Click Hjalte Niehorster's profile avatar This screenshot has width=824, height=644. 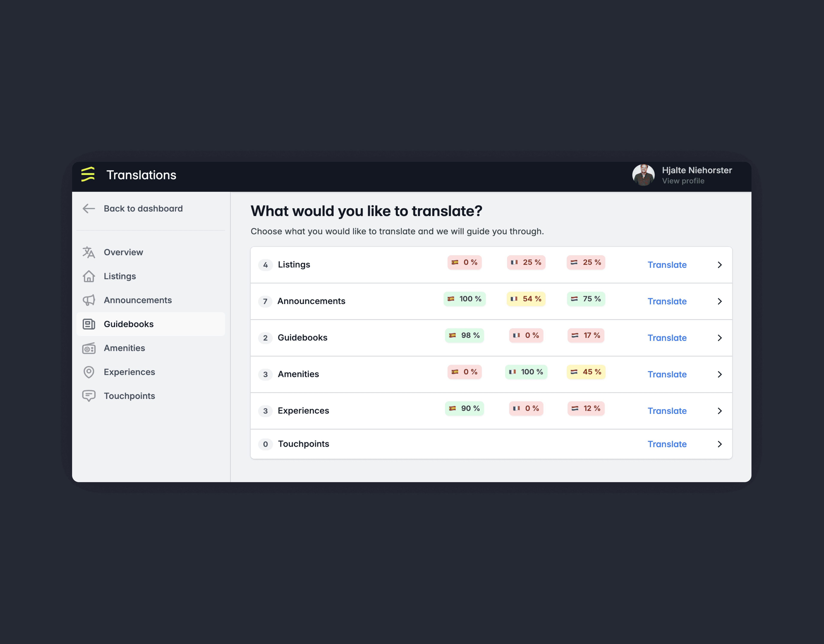point(643,175)
